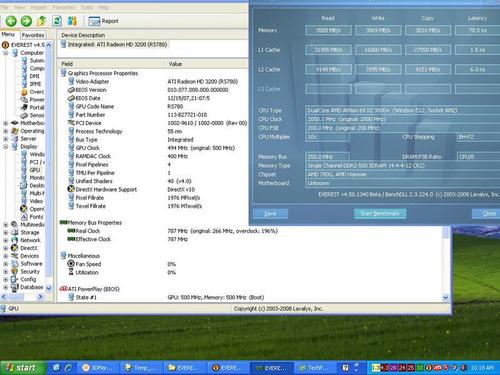Image resolution: width=500 pixels, height=375 pixels.
Task: Click the green Back arrow toolbar icon
Action: point(11,21)
